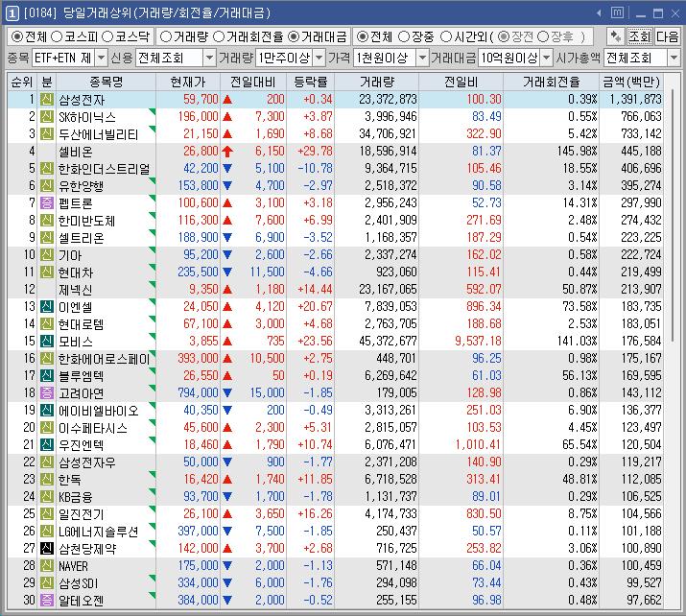Click the 신 badge for 블루엠텍
The width and height of the screenshot is (686, 616).
click(x=47, y=376)
